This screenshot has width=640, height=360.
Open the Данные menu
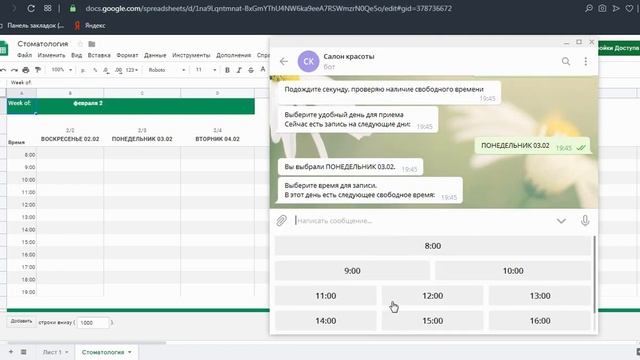(155, 55)
